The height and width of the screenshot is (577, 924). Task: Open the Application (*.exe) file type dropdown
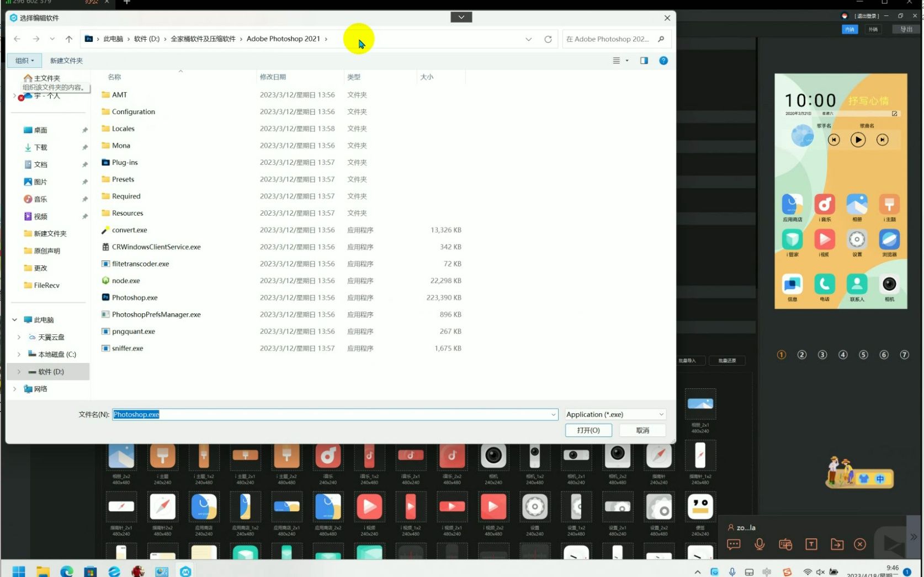click(x=615, y=414)
